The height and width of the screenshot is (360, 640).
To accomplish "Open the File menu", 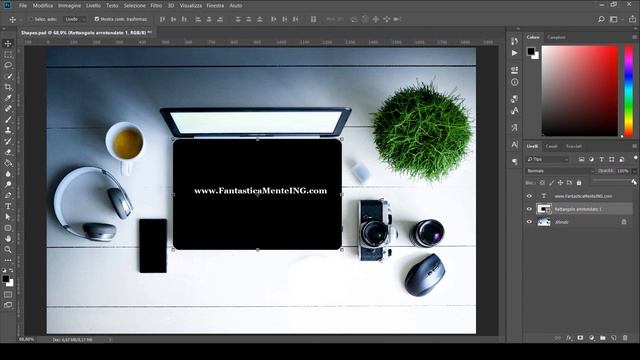I will (x=23, y=6).
